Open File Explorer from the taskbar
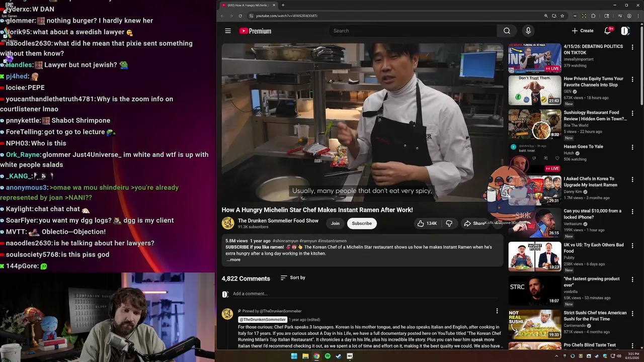 click(305, 356)
